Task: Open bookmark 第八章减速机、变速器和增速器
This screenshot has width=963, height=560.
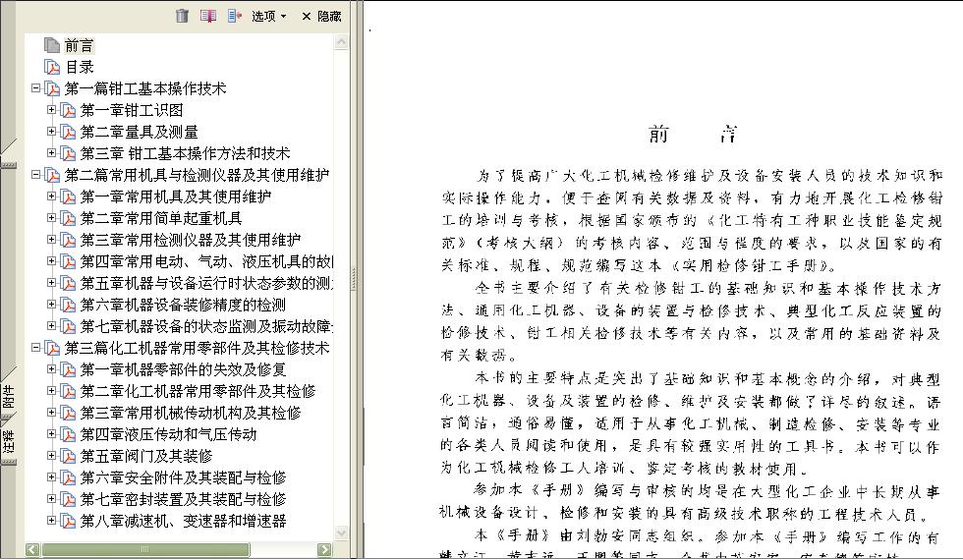Action: 183,521
